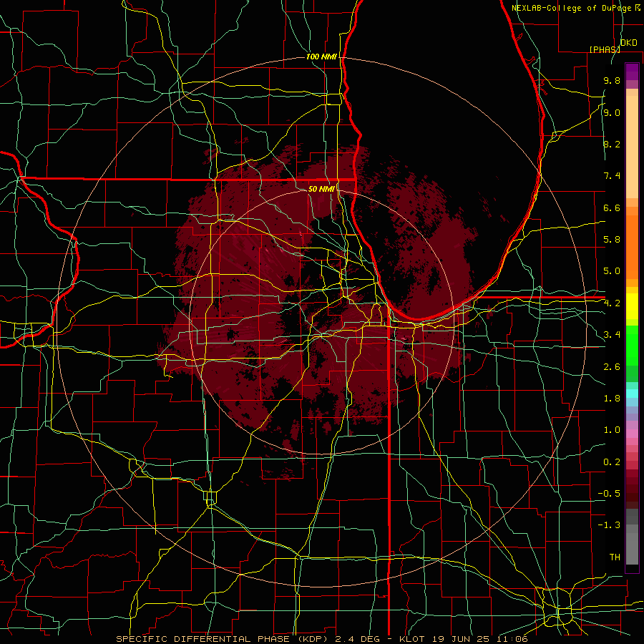Click the DKD label above the color scale

coord(629,43)
